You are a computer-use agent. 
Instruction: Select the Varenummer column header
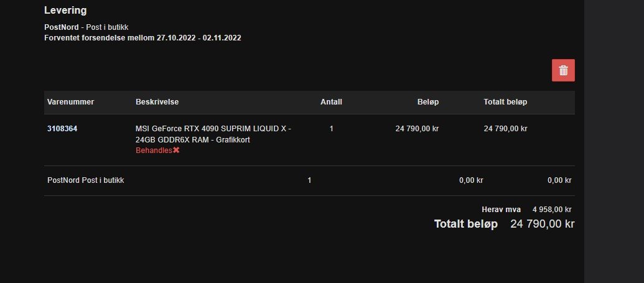(x=71, y=102)
